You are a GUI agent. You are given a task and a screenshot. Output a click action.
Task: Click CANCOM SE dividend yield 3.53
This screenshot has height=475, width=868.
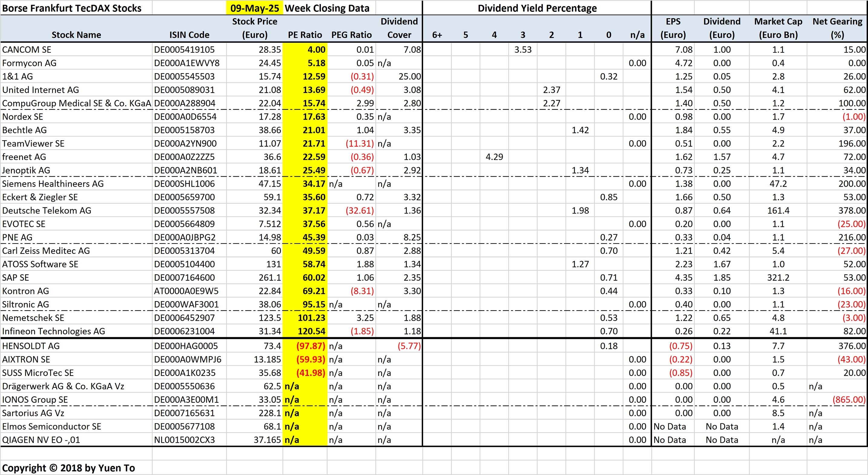(523, 50)
